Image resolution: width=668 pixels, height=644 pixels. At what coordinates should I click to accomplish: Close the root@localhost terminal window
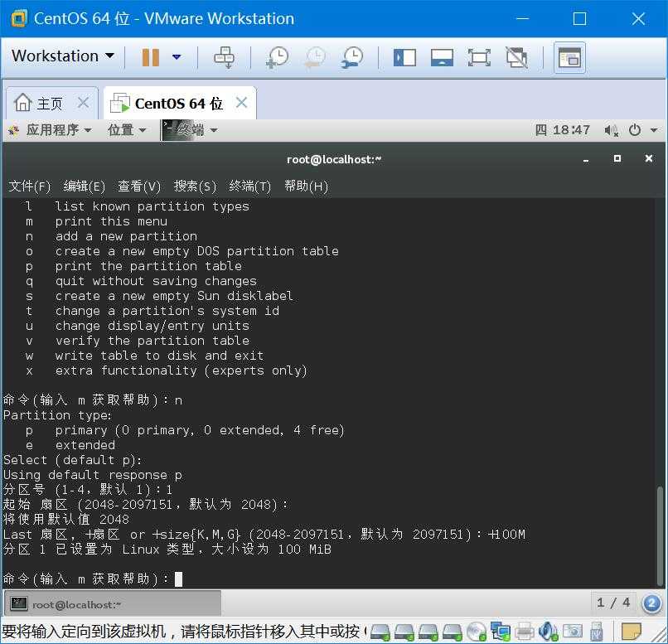click(649, 158)
